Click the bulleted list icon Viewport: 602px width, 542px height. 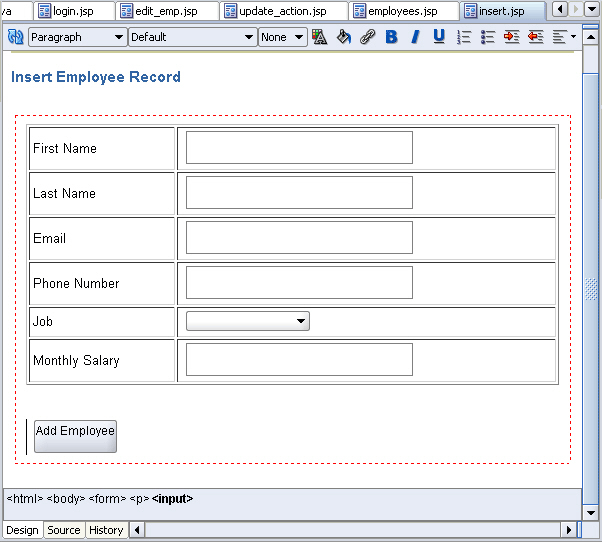pyautogui.click(x=488, y=37)
